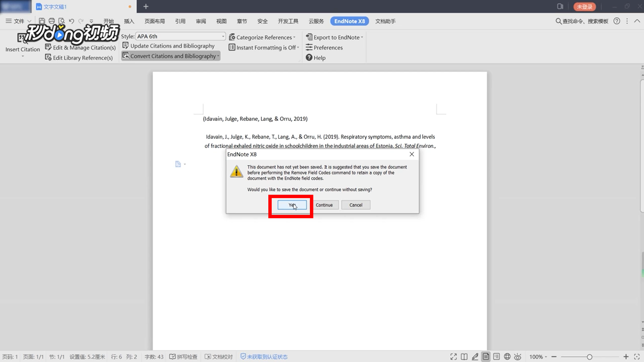
Task: Click Yes to save the document
Action: coord(291,205)
